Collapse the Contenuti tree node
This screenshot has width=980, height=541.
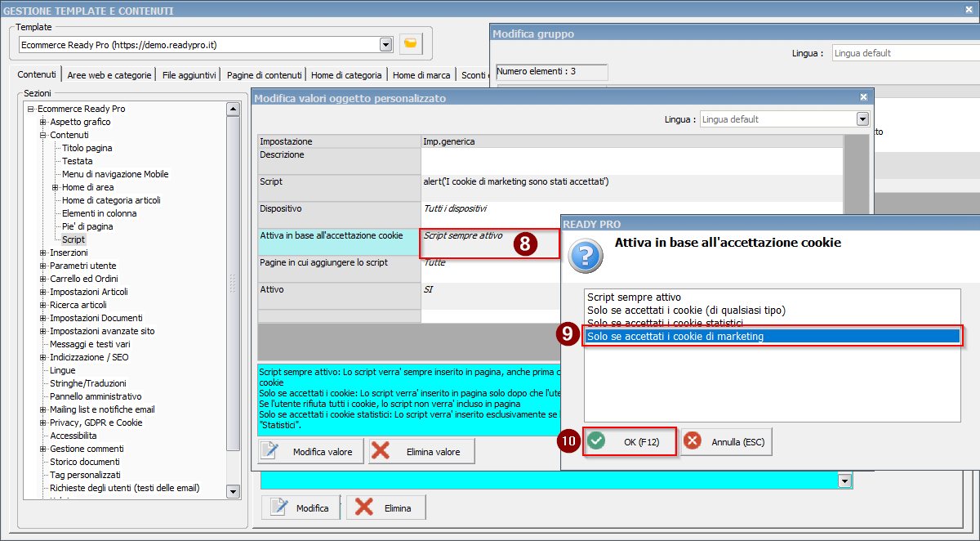(x=42, y=135)
